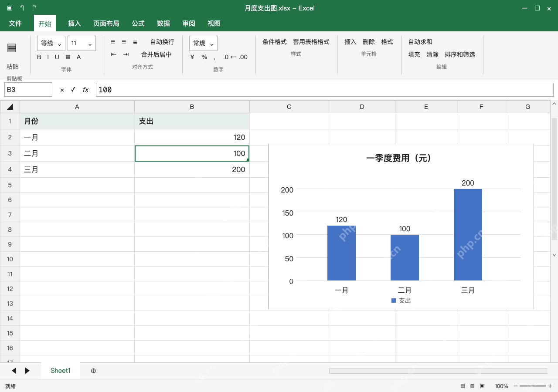
Task: Apply percent % number format
Action: click(x=204, y=57)
